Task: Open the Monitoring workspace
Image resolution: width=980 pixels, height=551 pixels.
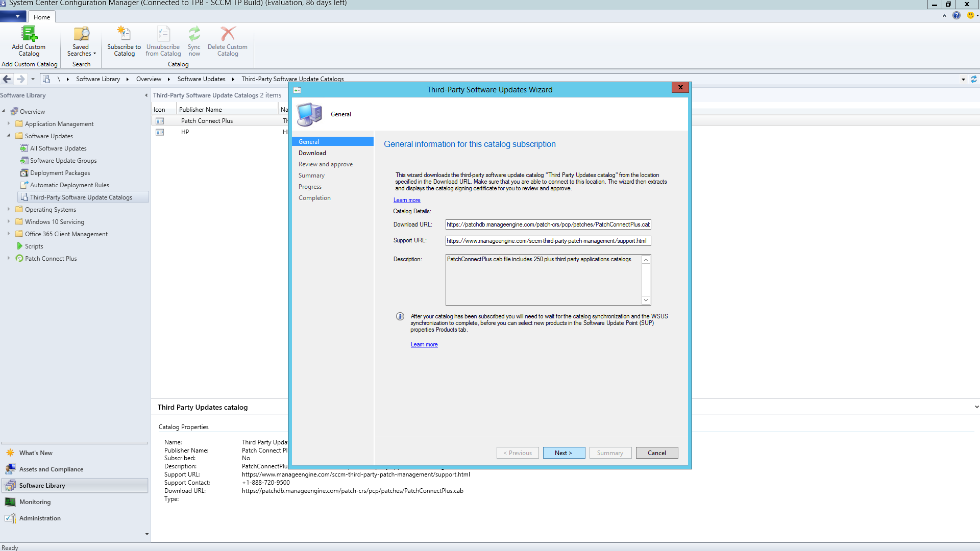Action: [x=35, y=502]
